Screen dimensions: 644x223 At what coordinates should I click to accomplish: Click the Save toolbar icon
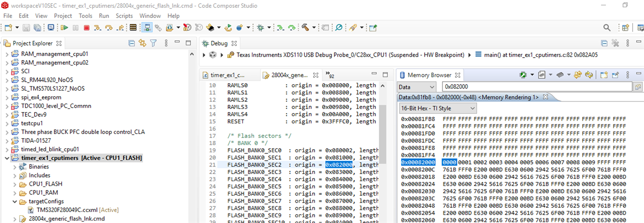[26, 27]
